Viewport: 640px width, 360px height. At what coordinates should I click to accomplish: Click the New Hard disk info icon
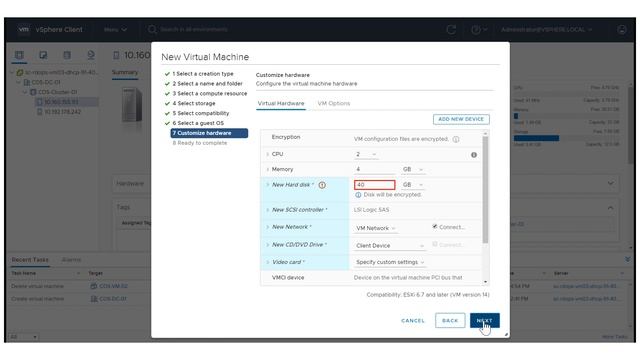pyautogui.click(x=322, y=185)
